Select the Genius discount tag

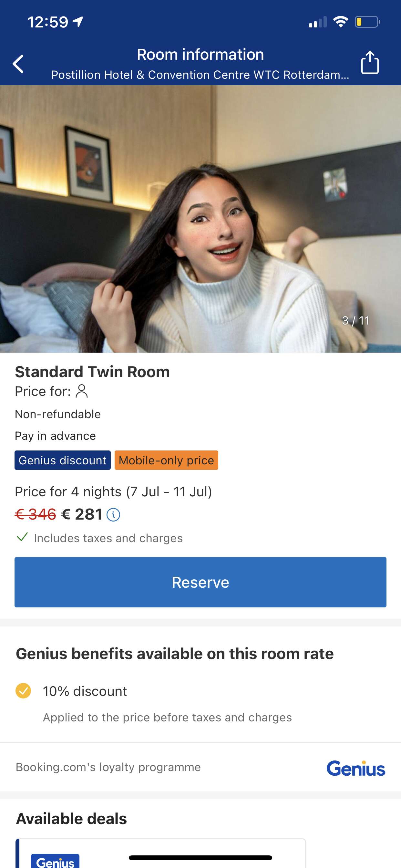[63, 460]
